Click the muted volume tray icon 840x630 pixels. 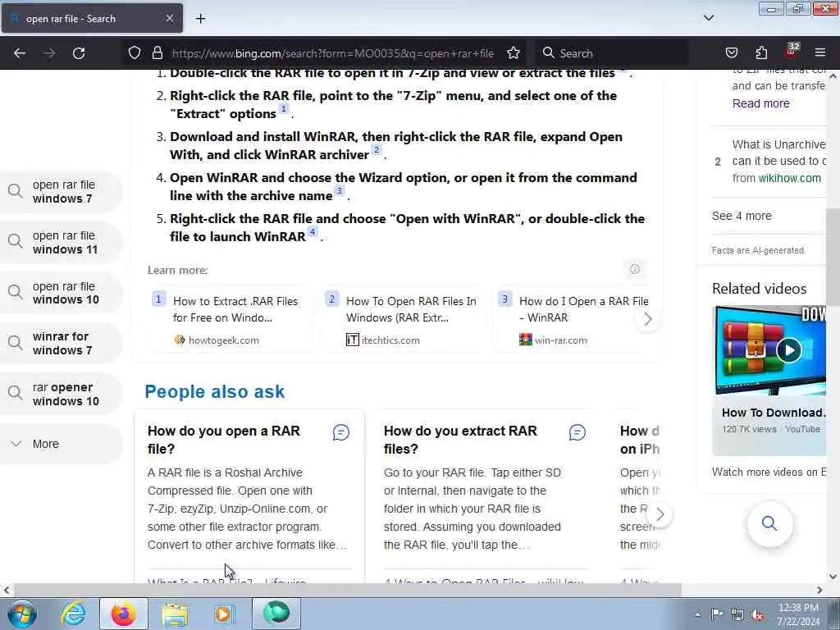click(x=757, y=615)
